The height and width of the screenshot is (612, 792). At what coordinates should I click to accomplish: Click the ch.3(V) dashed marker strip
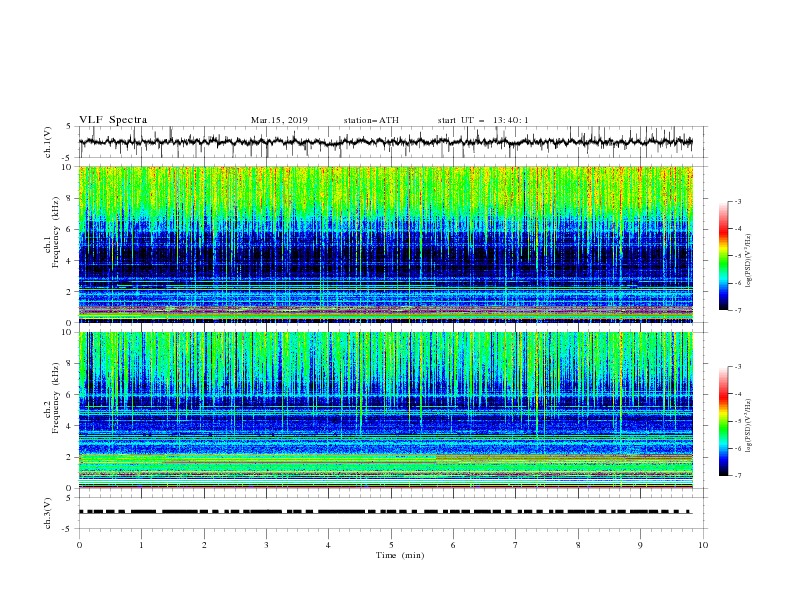[x=385, y=512]
